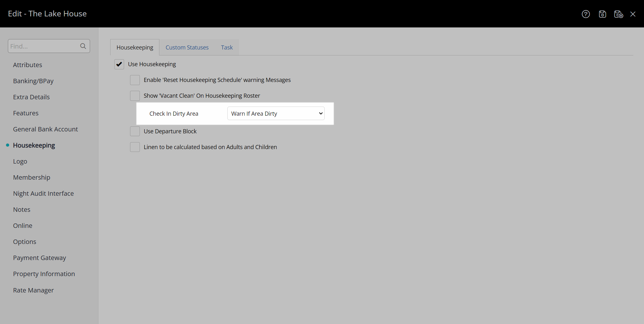Go to Membership settings
The width and height of the screenshot is (644, 324).
(x=31, y=177)
